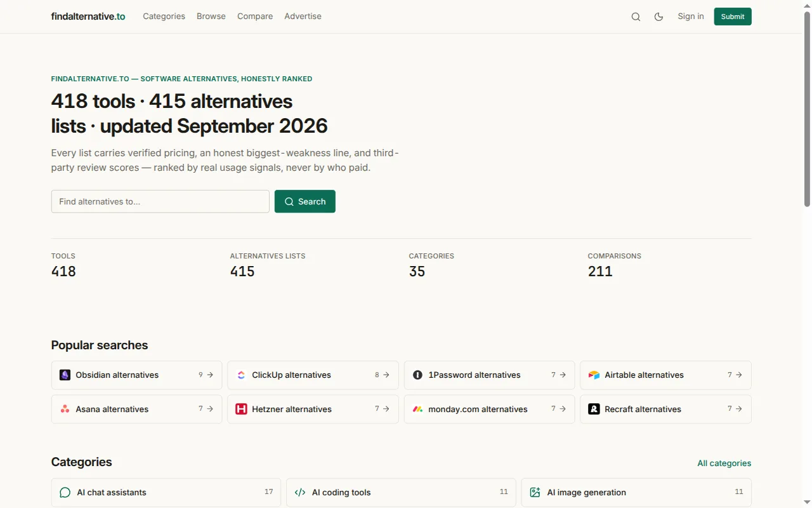Click the arrow on 1Password alternatives card
The height and width of the screenshot is (508, 812).
pyautogui.click(x=563, y=375)
